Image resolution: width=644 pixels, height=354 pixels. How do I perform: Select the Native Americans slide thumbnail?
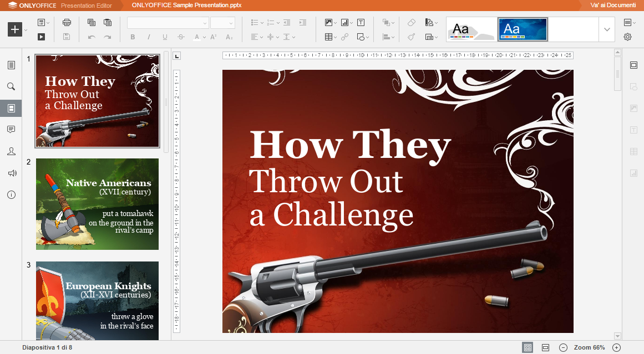point(97,204)
